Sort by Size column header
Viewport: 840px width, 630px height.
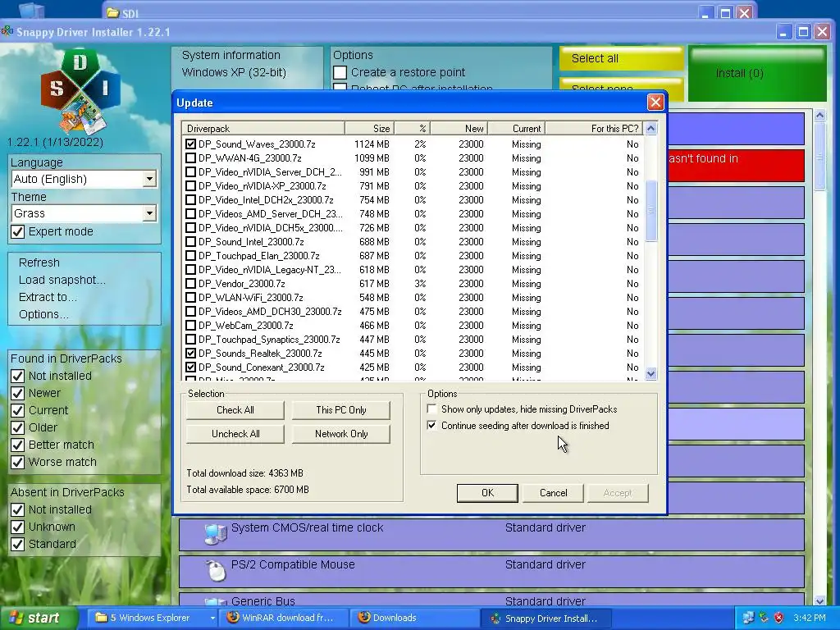[x=370, y=128]
